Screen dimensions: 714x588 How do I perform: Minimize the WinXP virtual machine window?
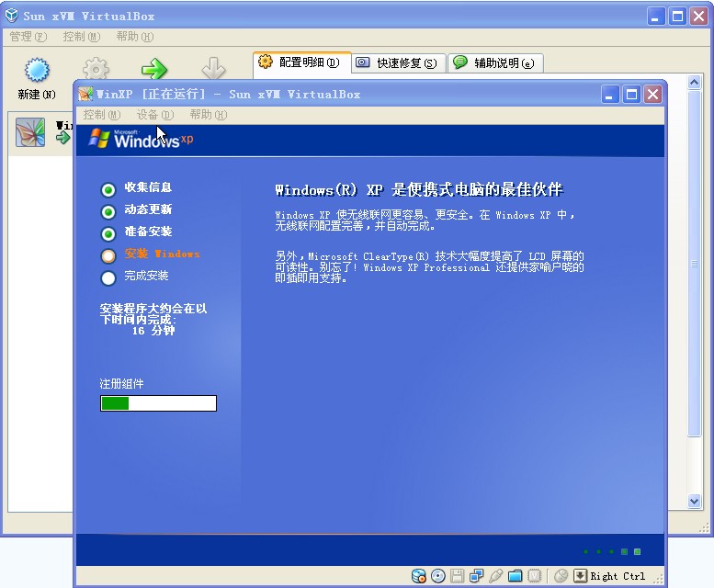[610, 95]
